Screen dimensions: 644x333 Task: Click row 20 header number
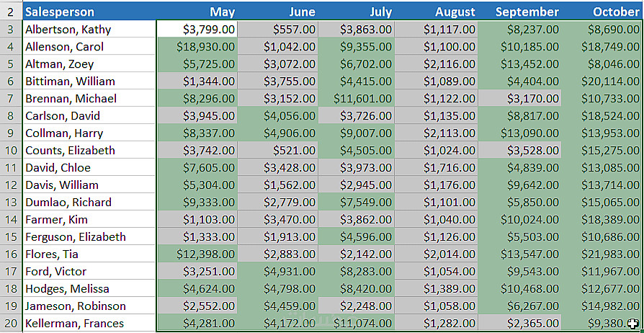tap(10, 324)
